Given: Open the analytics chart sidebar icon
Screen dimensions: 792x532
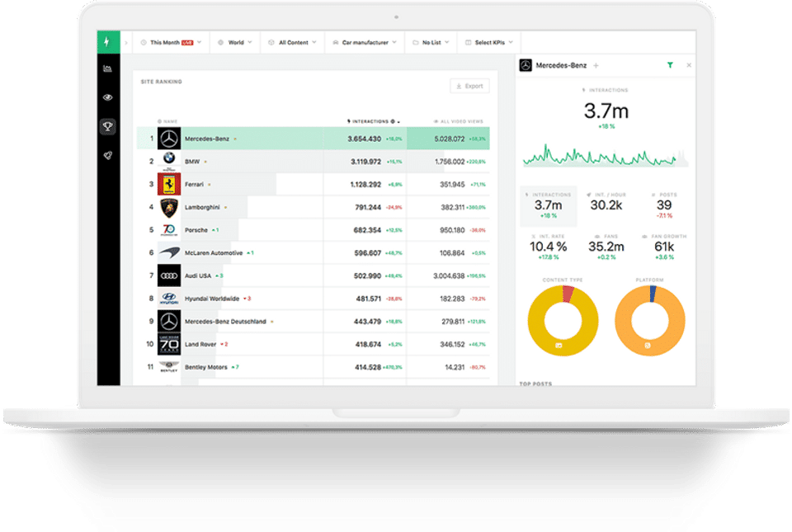Looking at the screenshot, I should coord(107,68).
